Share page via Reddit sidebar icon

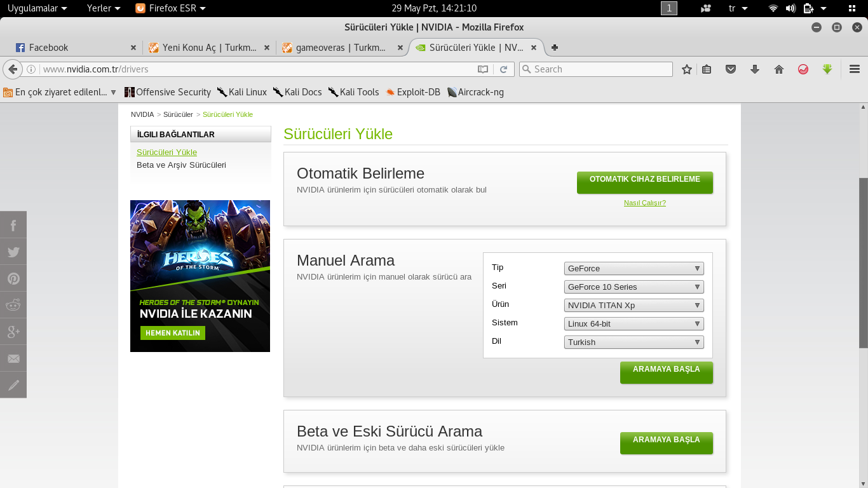pos(13,305)
